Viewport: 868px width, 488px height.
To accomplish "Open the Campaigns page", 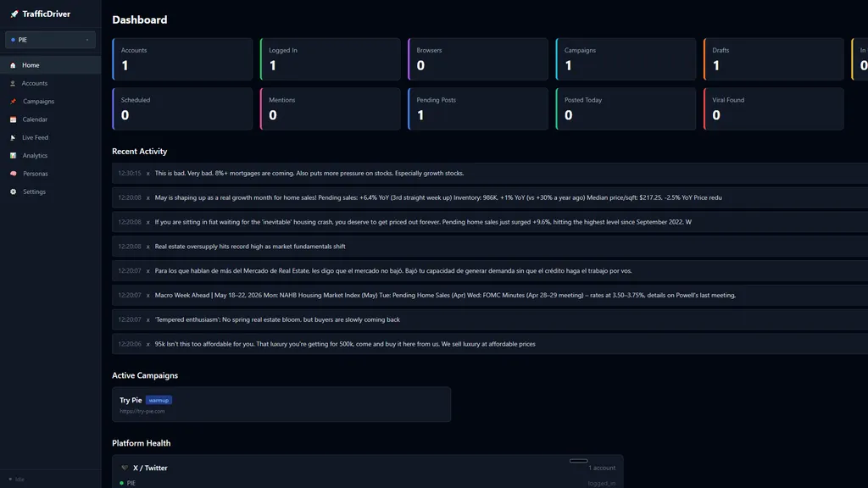I will (50, 102).
